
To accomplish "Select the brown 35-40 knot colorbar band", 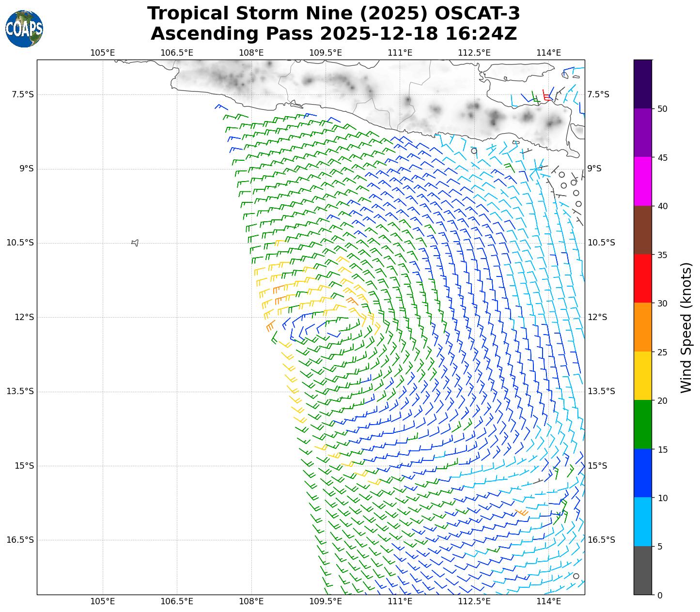I will pyautogui.click(x=643, y=230).
